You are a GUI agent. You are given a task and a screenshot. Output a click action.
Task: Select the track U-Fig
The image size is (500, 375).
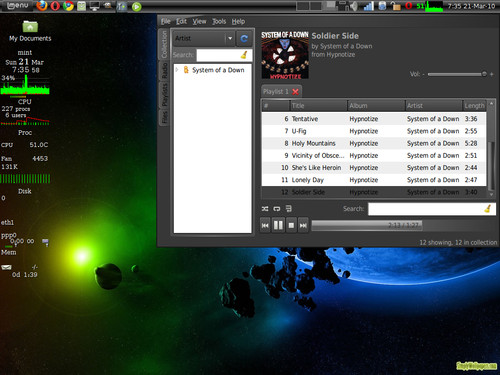click(374, 131)
